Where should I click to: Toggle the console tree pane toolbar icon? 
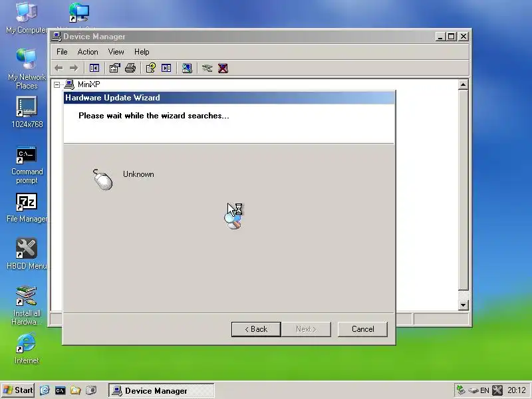click(x=94, y=68)
